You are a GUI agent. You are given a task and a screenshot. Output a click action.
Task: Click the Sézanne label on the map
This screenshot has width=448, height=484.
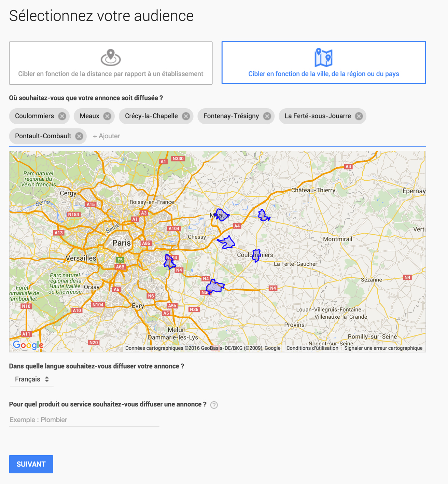tap(371, 280)
